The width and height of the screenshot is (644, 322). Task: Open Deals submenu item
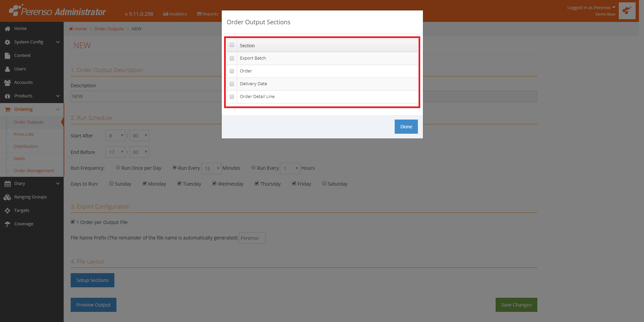click(x=19, y=159)
